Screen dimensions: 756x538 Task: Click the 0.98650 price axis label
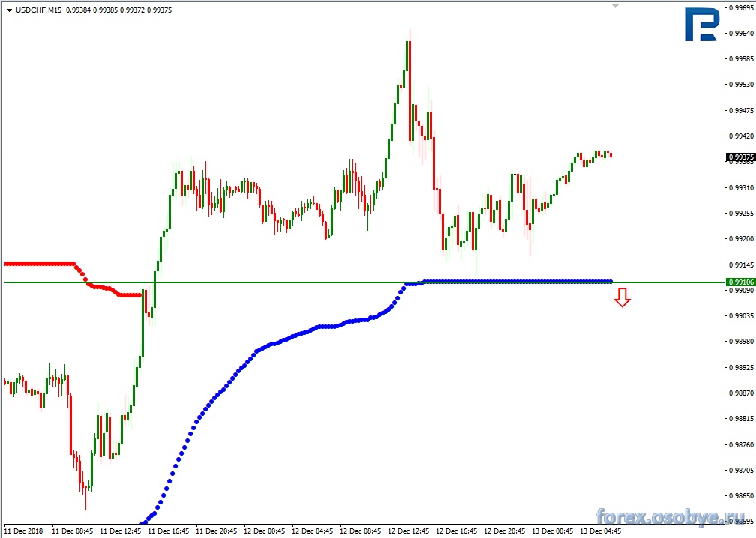742,495
